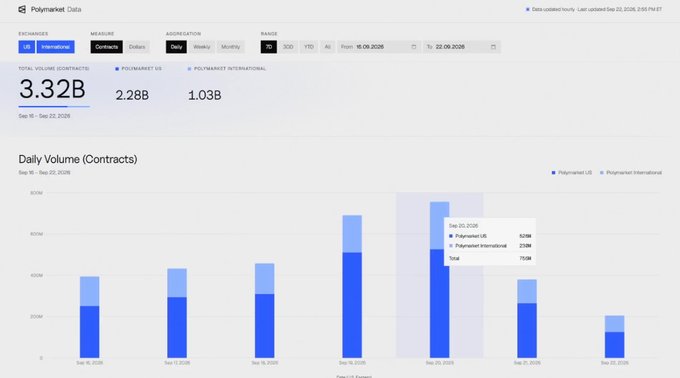Choose the YTD range

point(309,47)
